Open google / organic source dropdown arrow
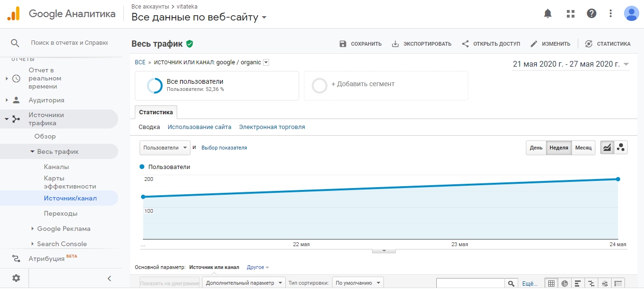This screenshot has height=289, width=644. tap(266, 62)
